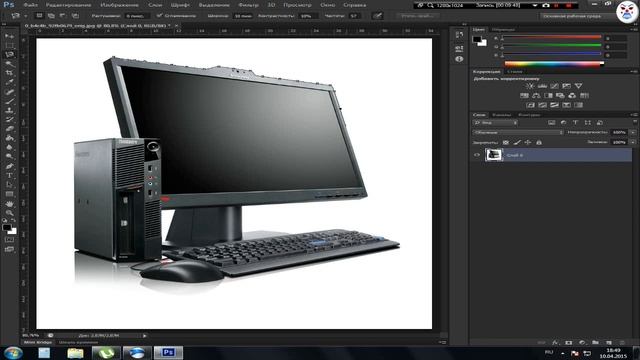Click the color spectrum ramp
This screenshot has width=640, height=360.
pos(554,63)
